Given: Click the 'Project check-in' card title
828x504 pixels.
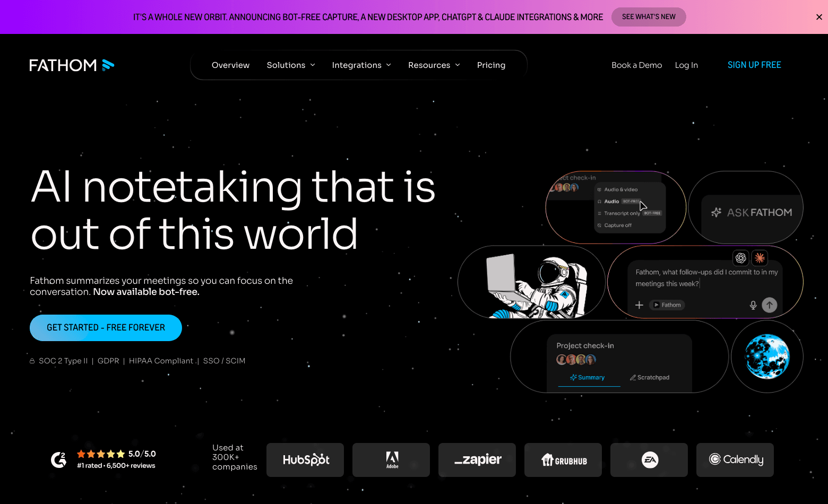Looking at the screenshot, I should pos(585,346).
